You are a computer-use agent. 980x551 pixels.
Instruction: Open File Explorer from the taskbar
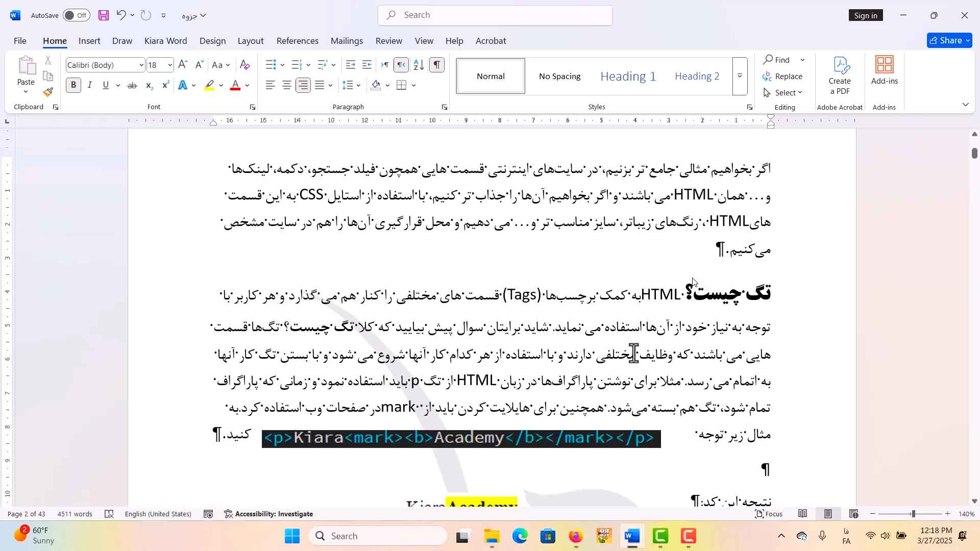[492, 536]
